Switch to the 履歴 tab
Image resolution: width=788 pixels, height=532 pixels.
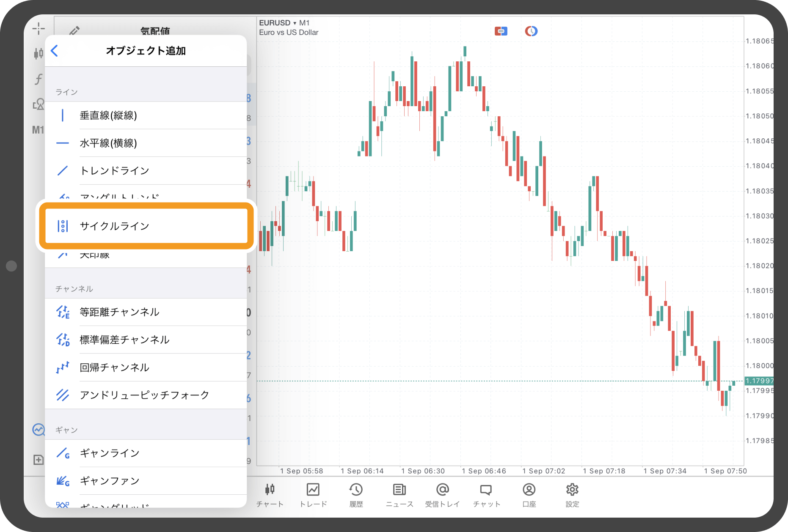click(x=356, y=495)
